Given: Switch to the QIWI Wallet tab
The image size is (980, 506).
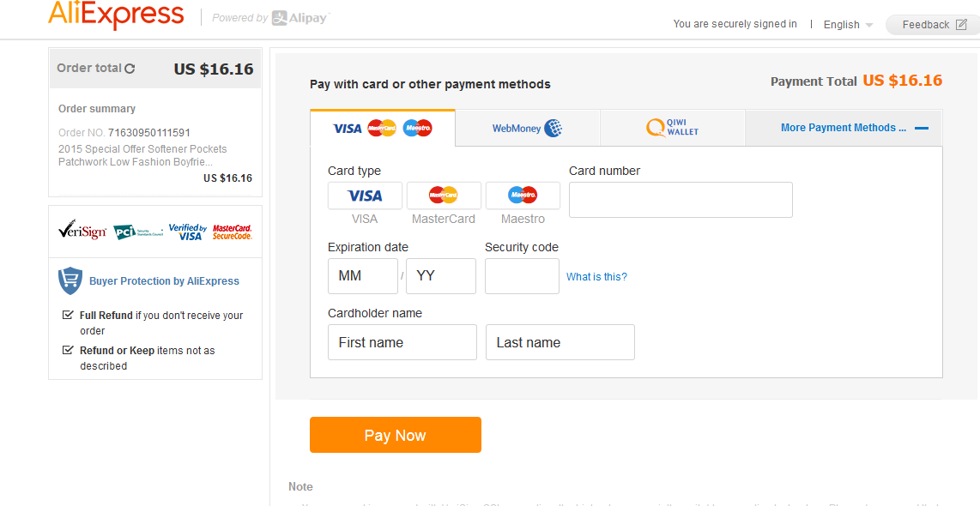Looking at the screenshot, I should 673,128.
